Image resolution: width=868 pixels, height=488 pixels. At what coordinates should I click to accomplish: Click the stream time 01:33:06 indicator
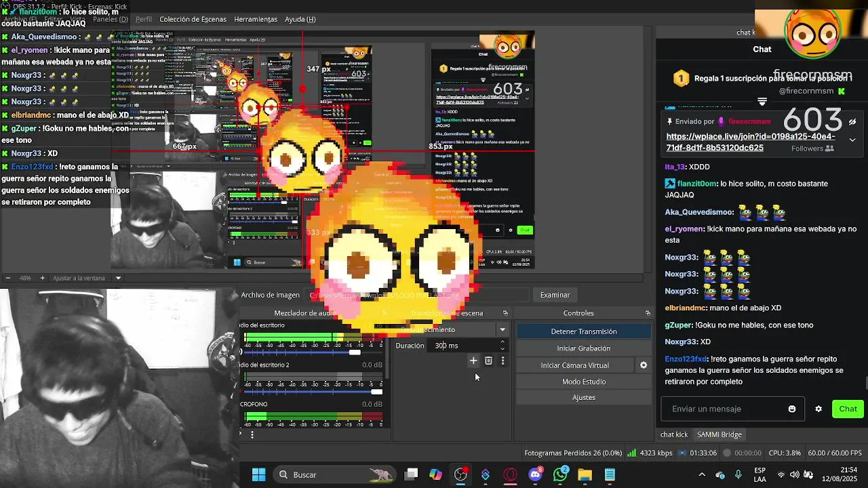[x=698, y=453]
